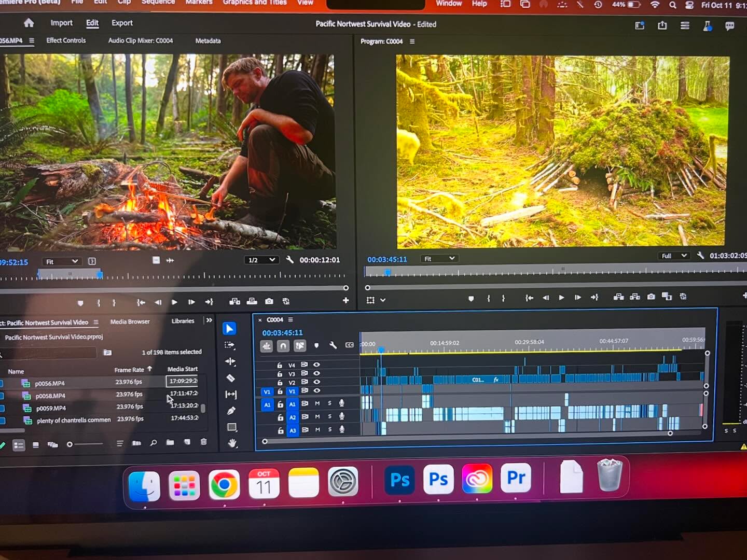
Task: Open Program monitor settings wrench
Action: coord(700,256)
